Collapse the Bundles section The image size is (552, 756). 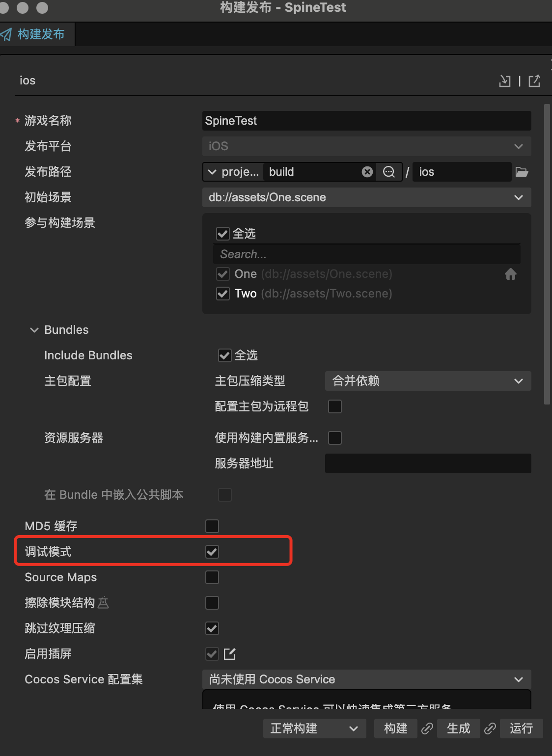(34, 330)
